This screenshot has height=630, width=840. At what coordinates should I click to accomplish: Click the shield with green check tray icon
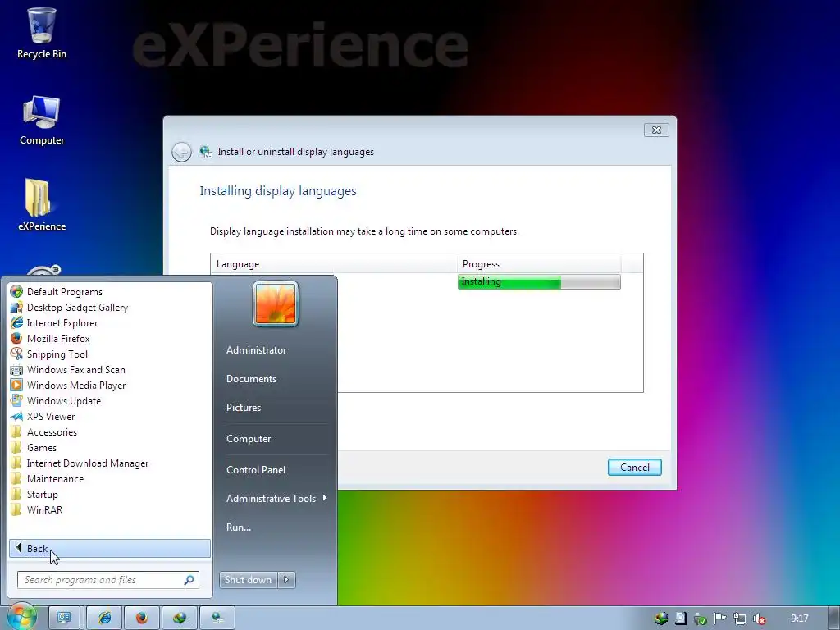click(700, 619)
